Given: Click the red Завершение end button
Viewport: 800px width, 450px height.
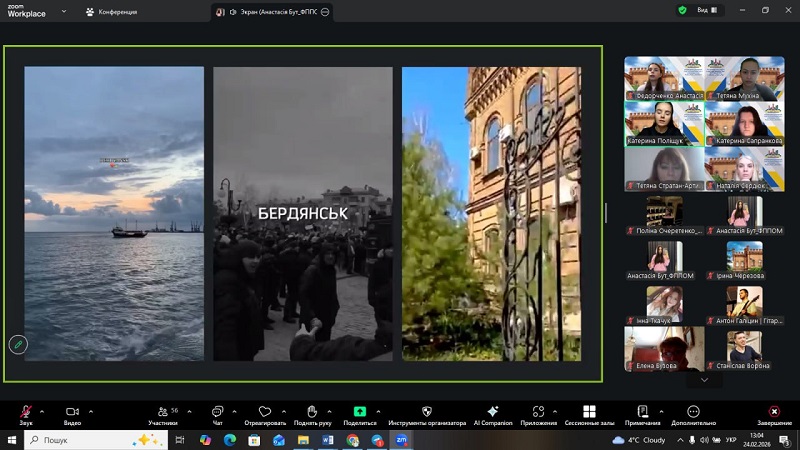Looking at the screenshot, I should click(x=773, y=412).
